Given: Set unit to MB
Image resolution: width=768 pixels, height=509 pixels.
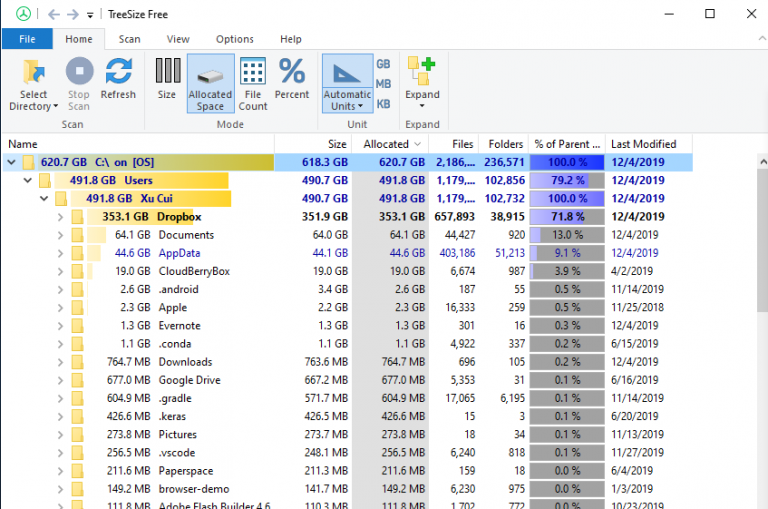Looking at the screenshot, I should pyautogui.click(x=384, y=84).
